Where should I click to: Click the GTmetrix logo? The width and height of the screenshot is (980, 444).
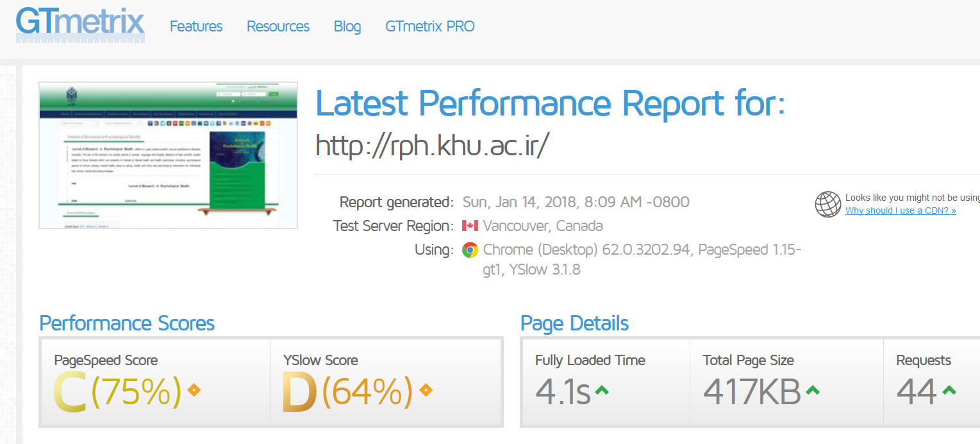pos(80,24)
